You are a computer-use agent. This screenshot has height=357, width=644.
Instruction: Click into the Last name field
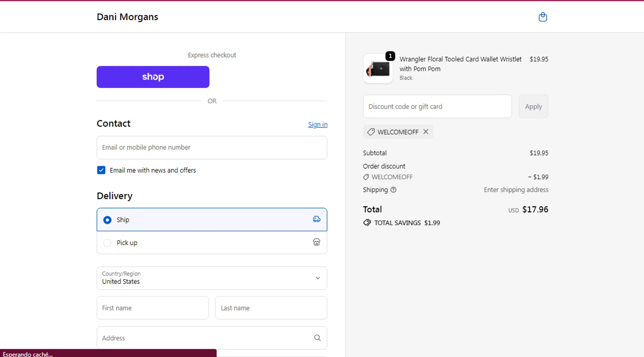point(271,308)
